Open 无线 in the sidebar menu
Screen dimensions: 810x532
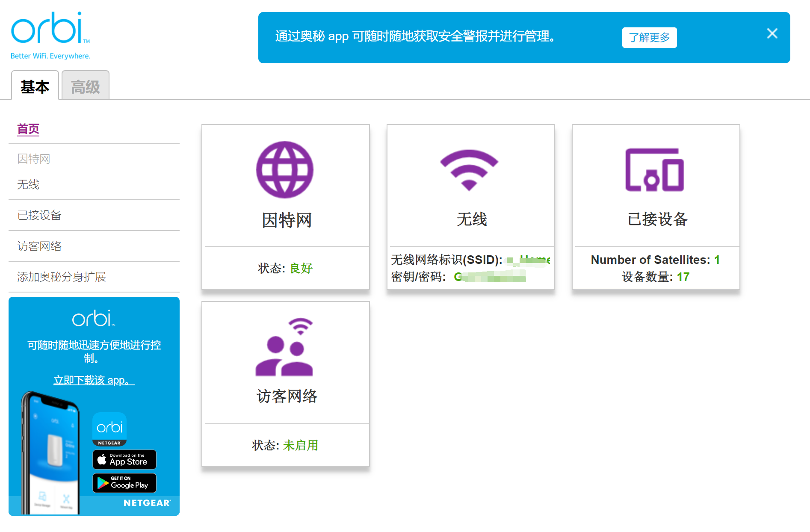pyautogui.click(x=28, y=185)
